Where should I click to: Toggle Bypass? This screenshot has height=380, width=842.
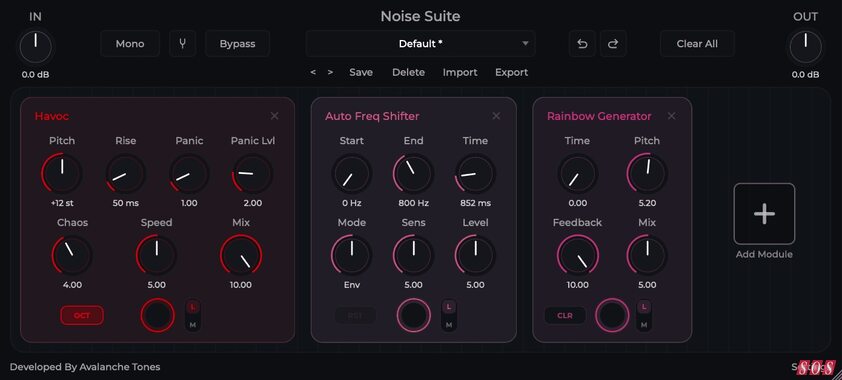pyautogui.click(x=237, y=44)
